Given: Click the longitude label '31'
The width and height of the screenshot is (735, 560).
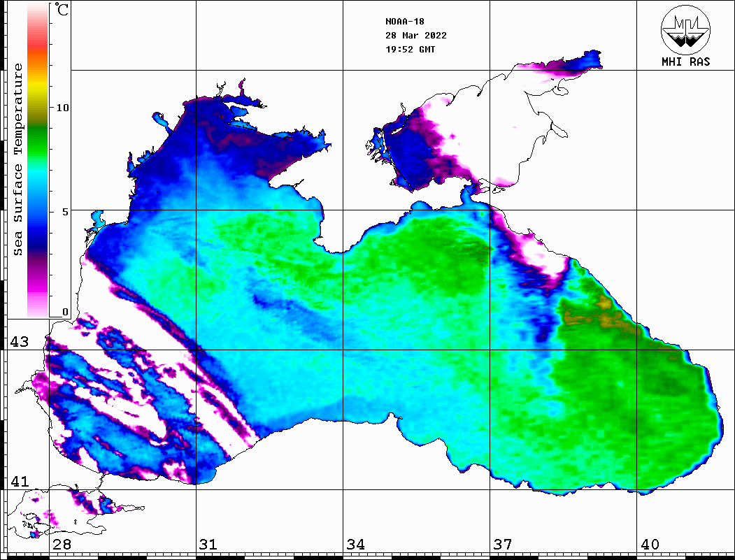Looking at the screenshot, I should pos(208,544).
